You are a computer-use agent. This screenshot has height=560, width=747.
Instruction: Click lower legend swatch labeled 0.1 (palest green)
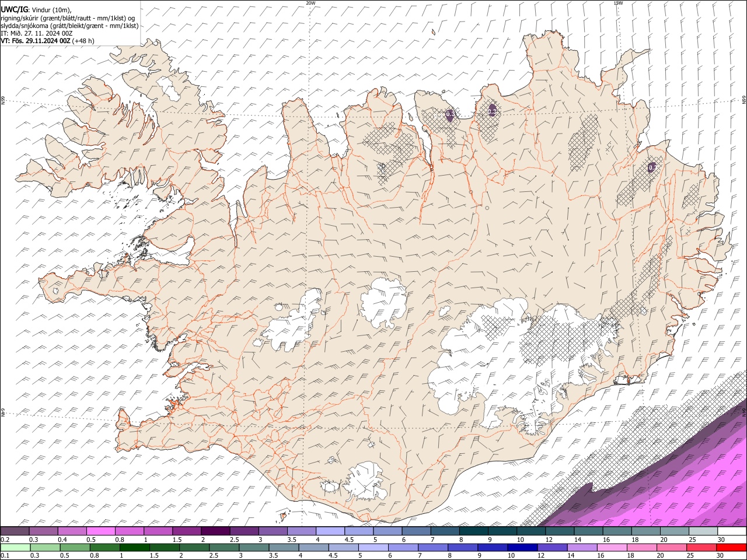(15, 547)
